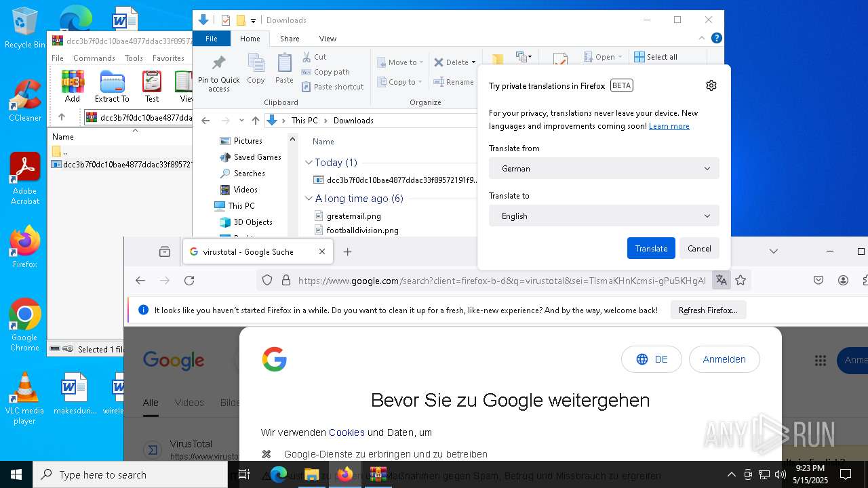Open File Explorer from the taskbar
Screen dimensions: 868x488
click(x=312, y=474)
